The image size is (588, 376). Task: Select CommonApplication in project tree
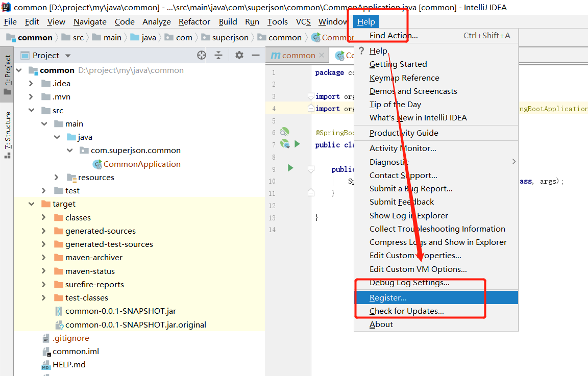click(x=142, y=164)
